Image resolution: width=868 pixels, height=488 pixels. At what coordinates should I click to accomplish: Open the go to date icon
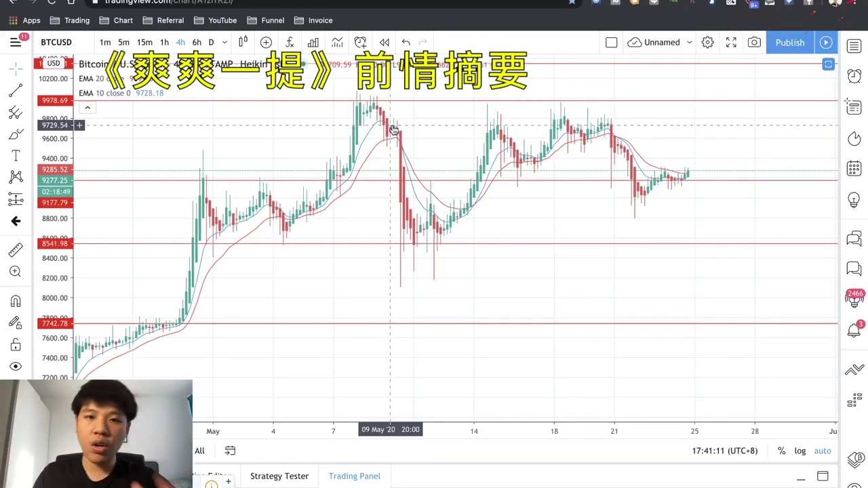click(x=230, y=451)
